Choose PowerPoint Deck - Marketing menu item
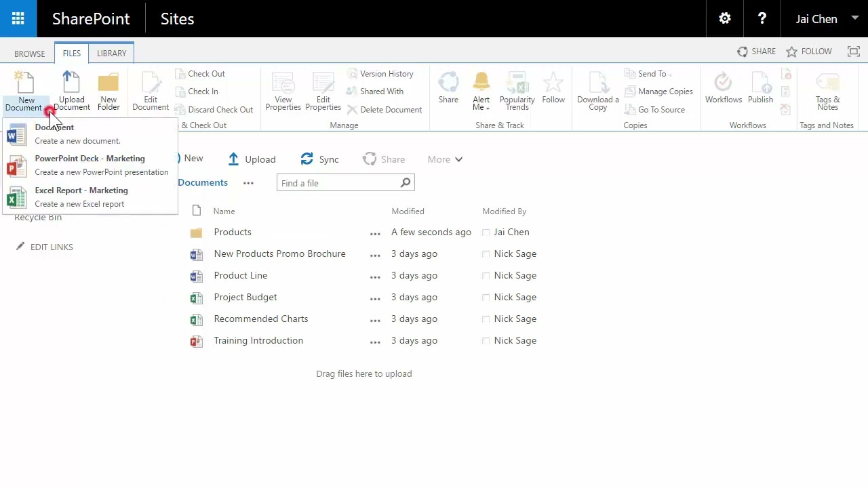Image resolution: width=868 pixels, height=488 pixels. [90, 165]
